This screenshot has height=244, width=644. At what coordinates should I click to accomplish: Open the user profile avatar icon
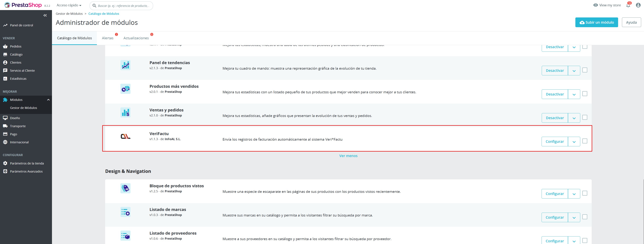click(638, 5)
